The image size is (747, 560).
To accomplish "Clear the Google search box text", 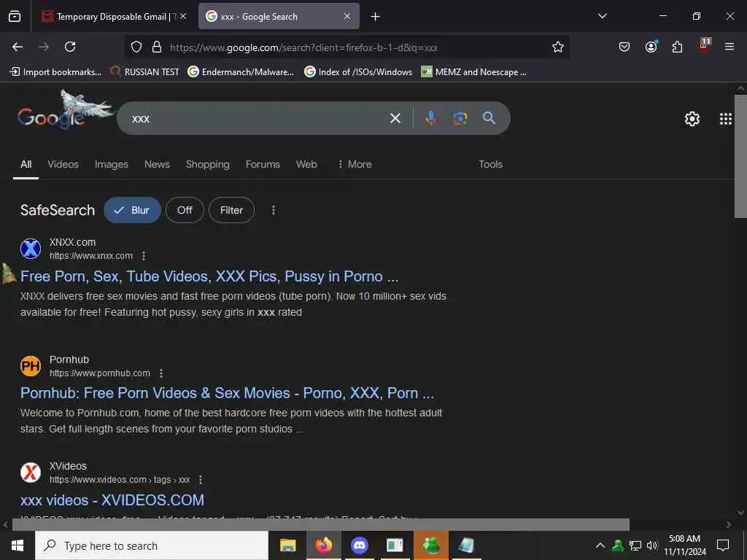I will click(395, 118).
